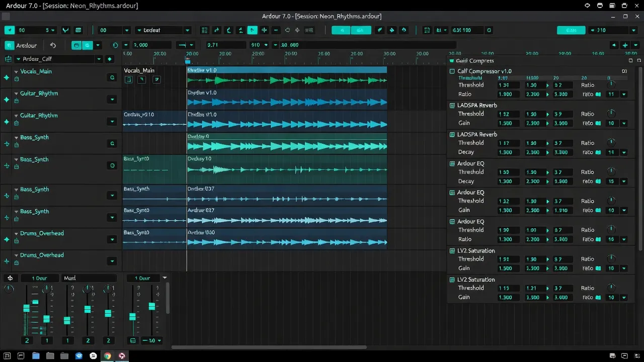The height and width of the screenshot is (362, 644).
Task: Click the mixer fader above the −1.0 dropdown
Action: pos(152,306)
